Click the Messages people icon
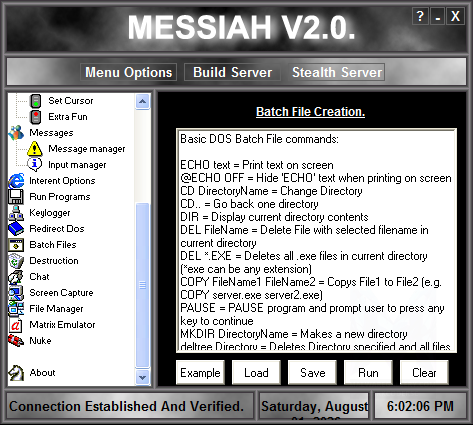The width and height of the screenshot is (473, 425). 16,133
